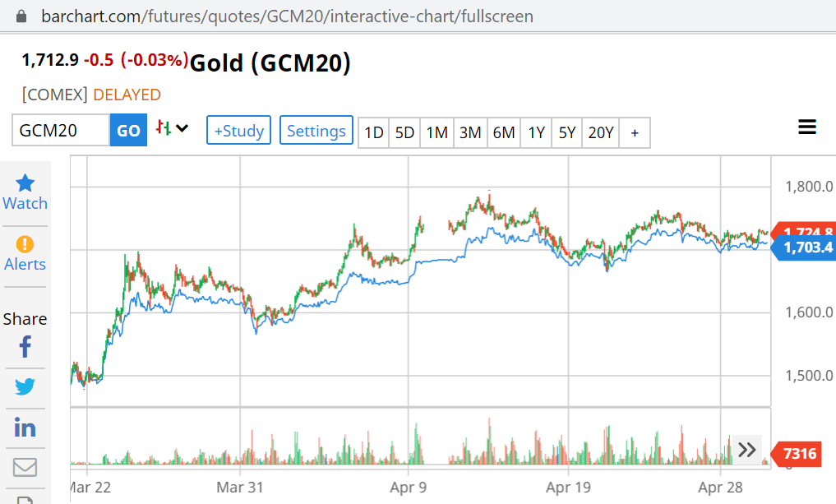Viewport: 836px width, 504px height.
Task: Expand the DELAYED quote section
Action: pos(127,95)
